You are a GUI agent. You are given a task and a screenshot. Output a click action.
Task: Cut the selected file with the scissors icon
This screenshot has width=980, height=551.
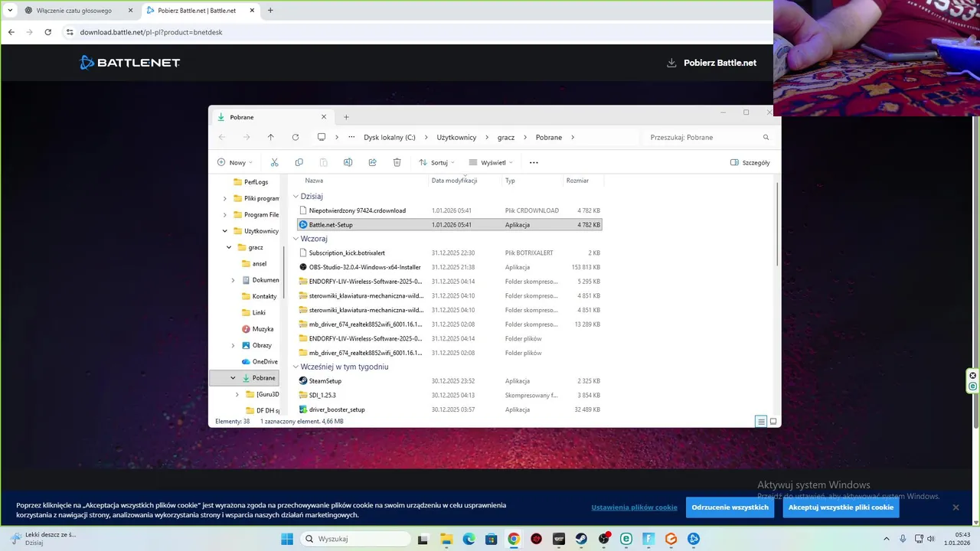point(274,162)
